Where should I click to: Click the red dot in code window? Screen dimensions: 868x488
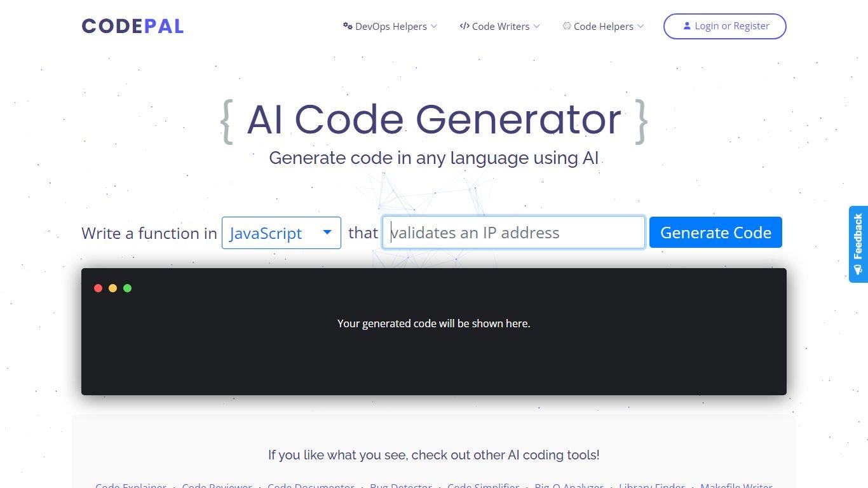pos(98,288)
